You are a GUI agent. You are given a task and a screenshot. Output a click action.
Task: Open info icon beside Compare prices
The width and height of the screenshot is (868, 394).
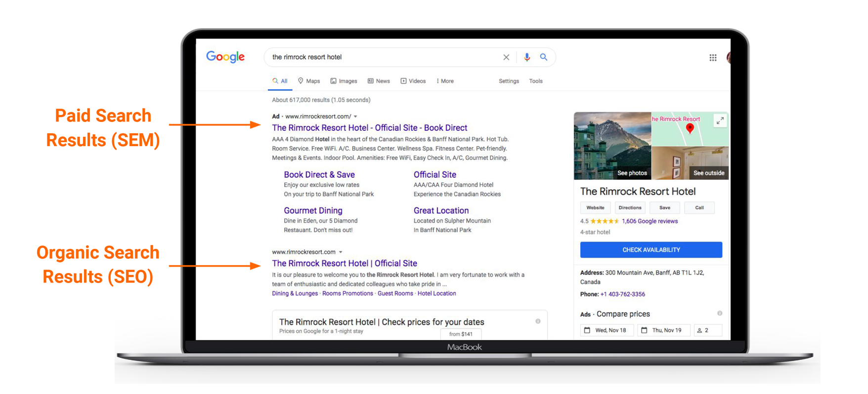click(720, 314)
